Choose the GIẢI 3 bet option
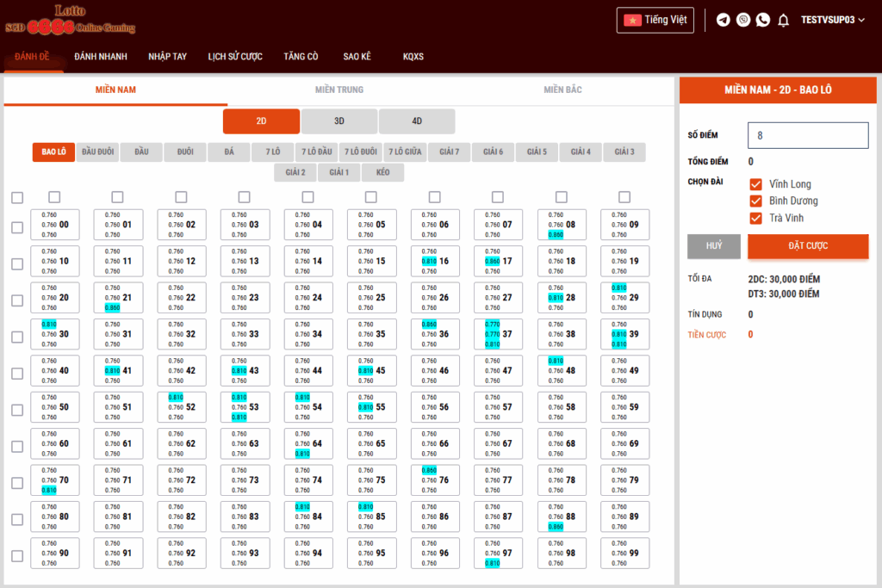This screenshot has width=882, height=588. 624,152
